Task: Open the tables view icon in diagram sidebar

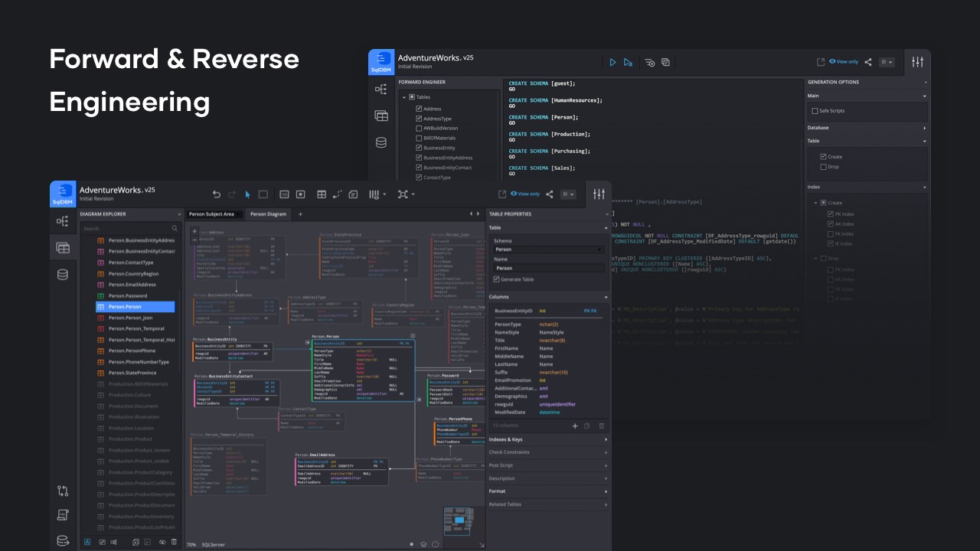Action: (63, 247)
